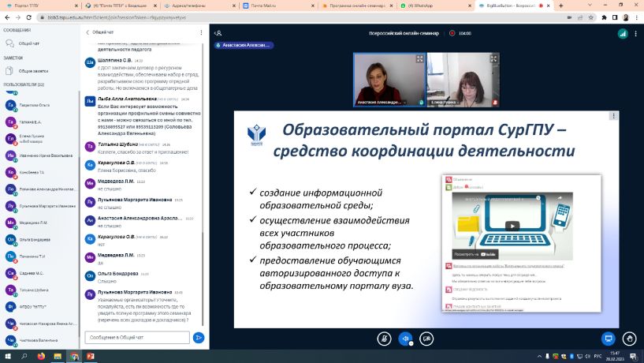Reload the page in browser
Viewport: 644px width, 363px height.
(x=28, y=17)
